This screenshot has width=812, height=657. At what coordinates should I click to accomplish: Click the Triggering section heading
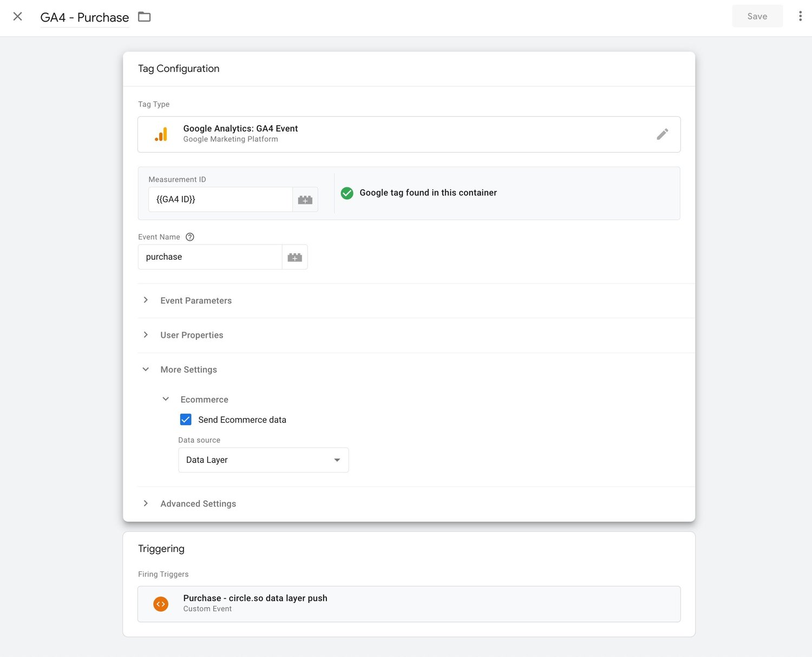click(161, 549)
